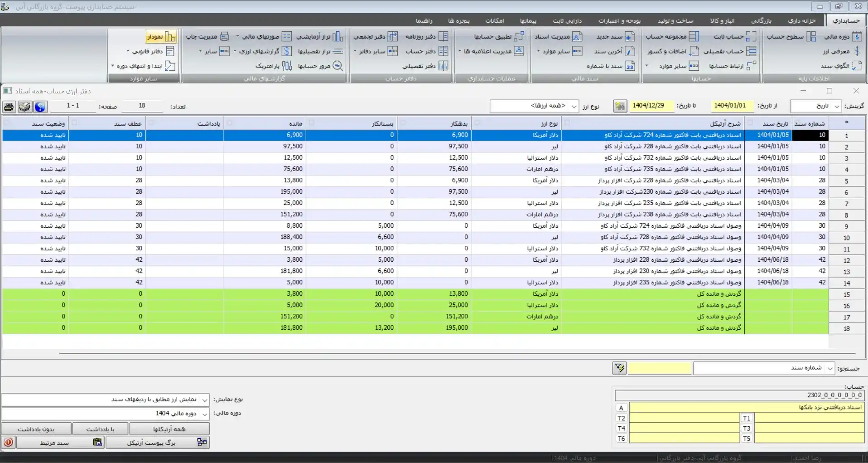Open دفتر روزنامه (journal) from the ribbon
Screen dimensions: 868x463
coord(443,37)
